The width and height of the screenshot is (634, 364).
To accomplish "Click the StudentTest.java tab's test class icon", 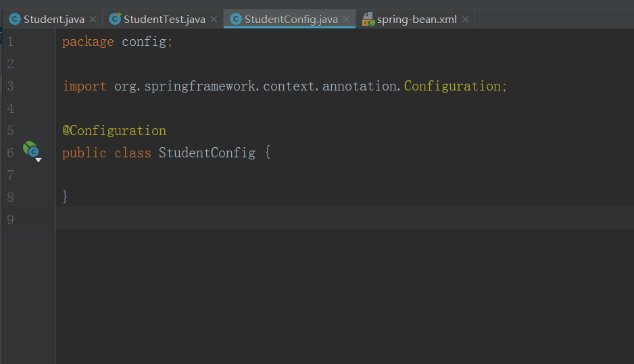I will click(116, 18).
